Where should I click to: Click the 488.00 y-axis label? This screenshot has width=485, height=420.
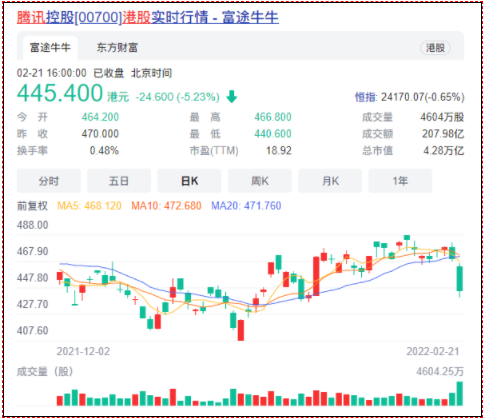click(33, 225)
